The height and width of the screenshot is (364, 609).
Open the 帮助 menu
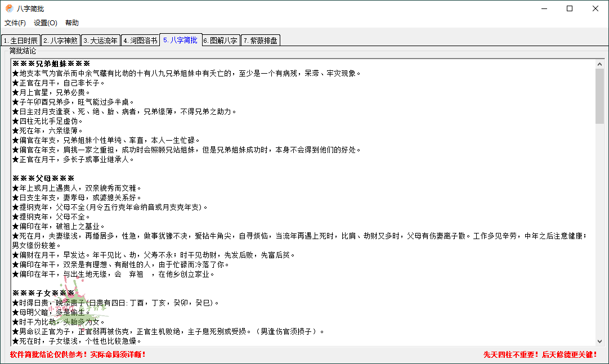pyautogui.click(x=72, y=23)
